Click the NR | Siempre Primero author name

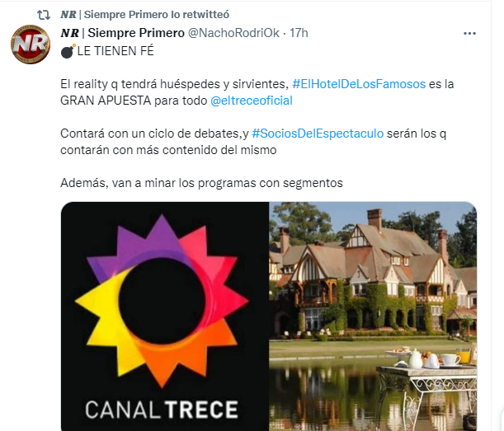122,33
